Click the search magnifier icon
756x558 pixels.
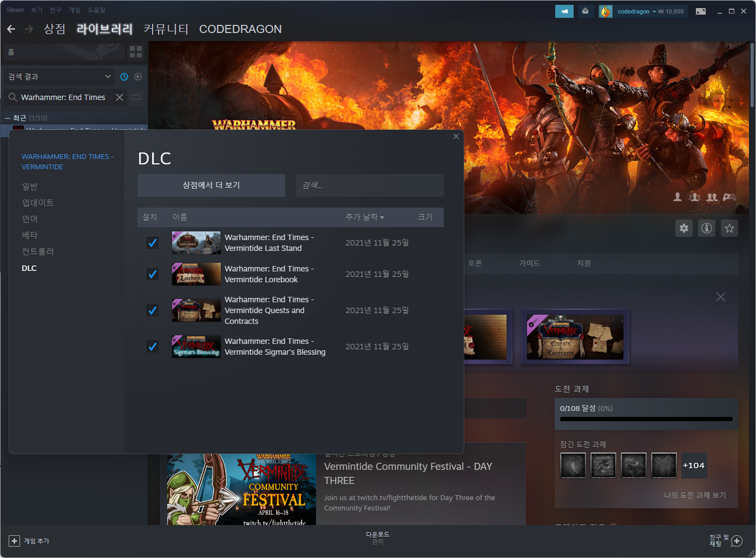click(12, 97)
